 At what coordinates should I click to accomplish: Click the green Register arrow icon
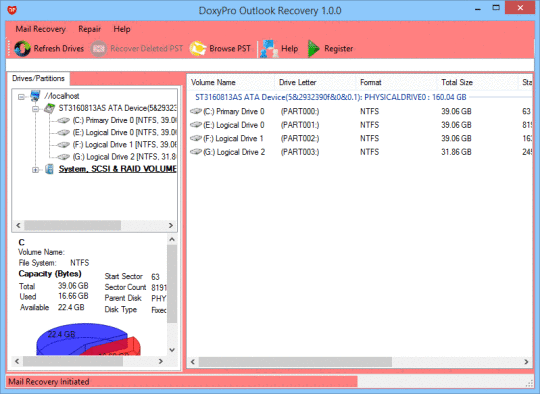click(x=313, y=49)
